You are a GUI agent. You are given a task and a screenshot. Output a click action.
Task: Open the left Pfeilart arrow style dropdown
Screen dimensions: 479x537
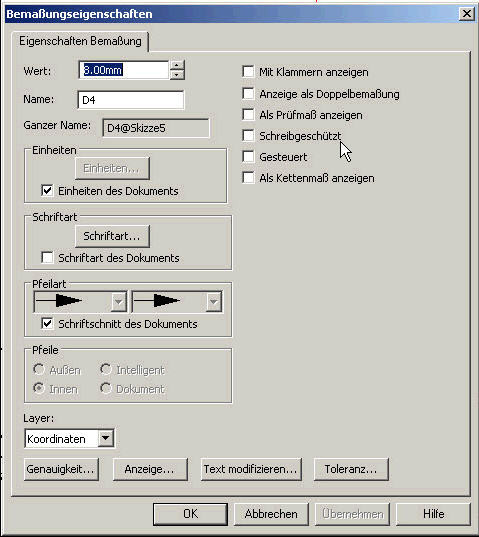pos(118,302)
